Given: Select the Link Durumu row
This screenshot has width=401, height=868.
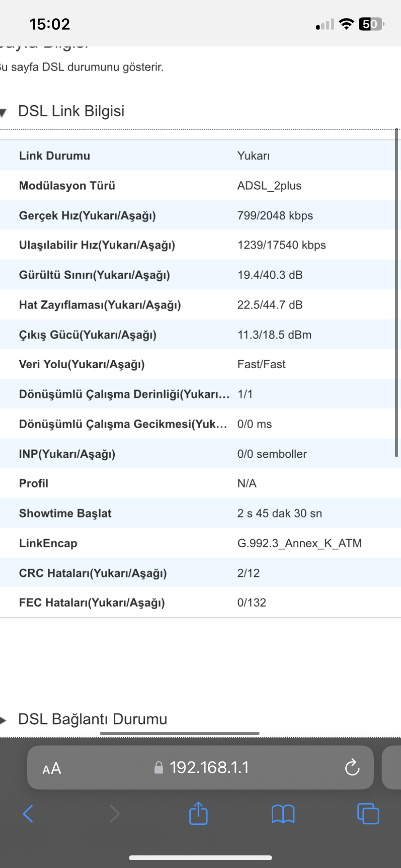Looking at the screenshot, I should click(200, 155).
